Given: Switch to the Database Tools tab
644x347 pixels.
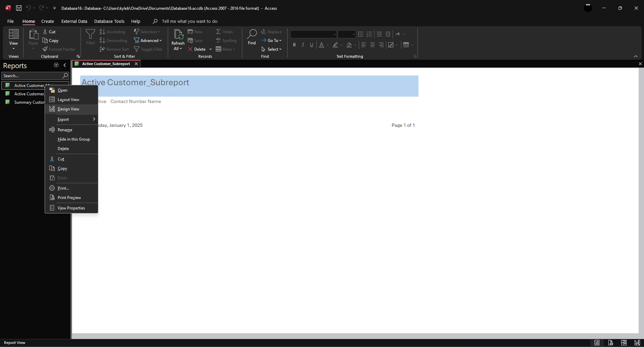Looking at the screenshot, I should click(109, 21).
